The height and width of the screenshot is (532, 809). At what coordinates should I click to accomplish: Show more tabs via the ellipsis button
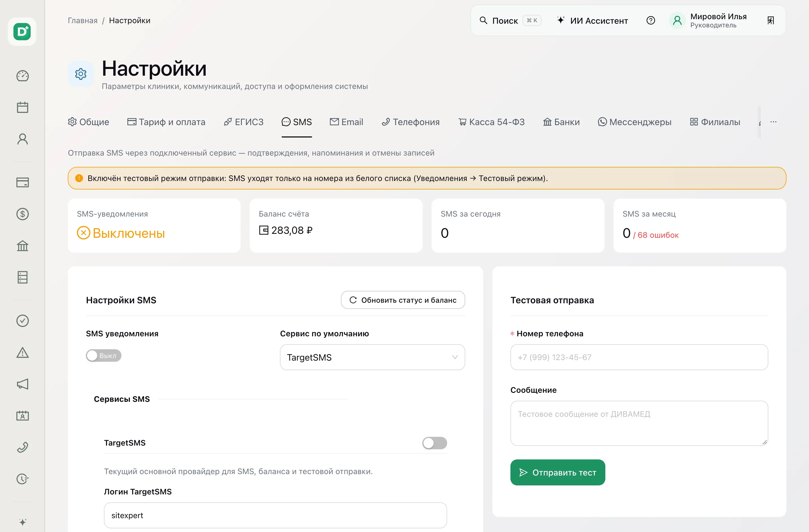click(x=773, y=122)
